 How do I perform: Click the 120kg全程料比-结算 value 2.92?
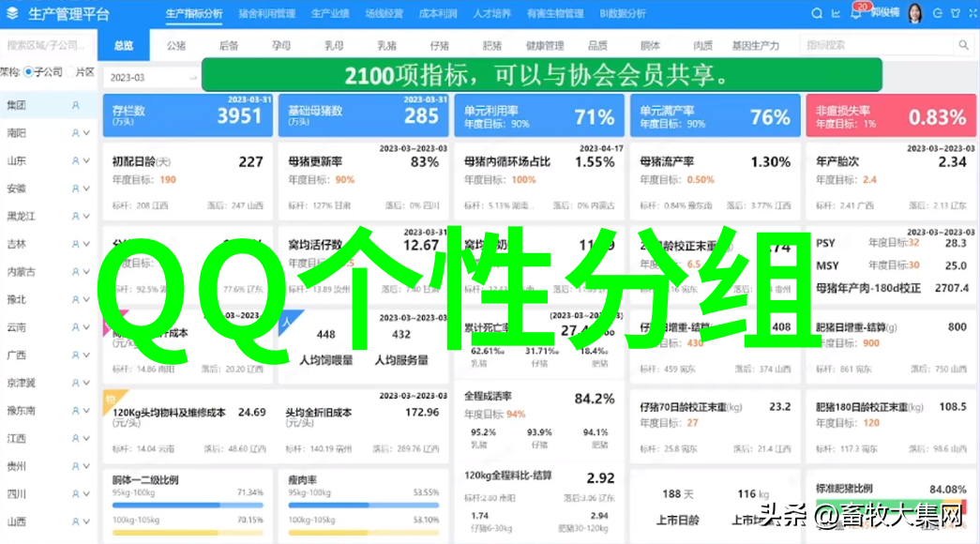600,478
